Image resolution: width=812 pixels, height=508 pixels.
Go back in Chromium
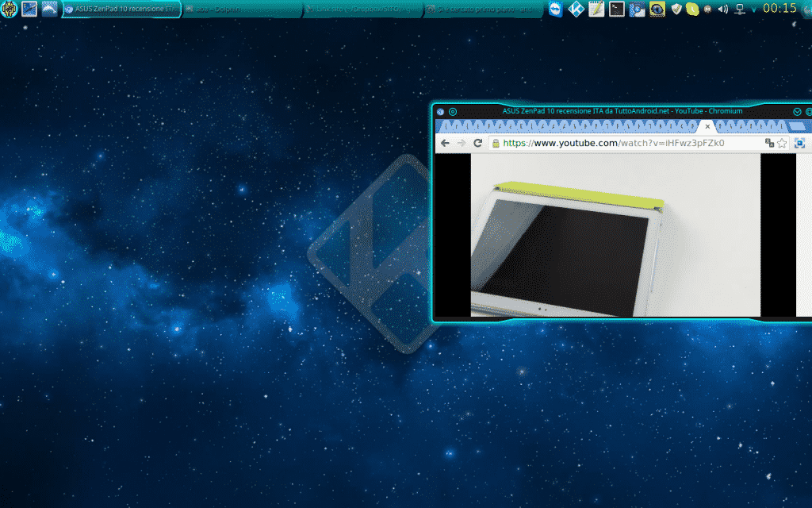point(446,143)
